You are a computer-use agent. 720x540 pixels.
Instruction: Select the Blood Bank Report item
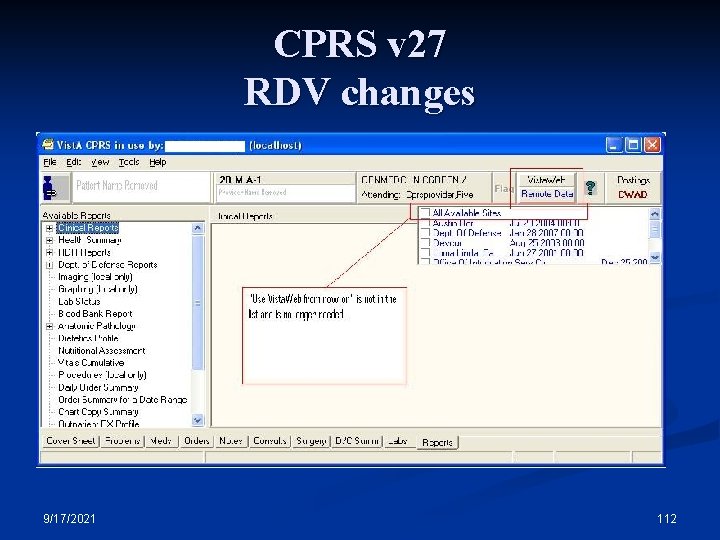tap(95, 314)
